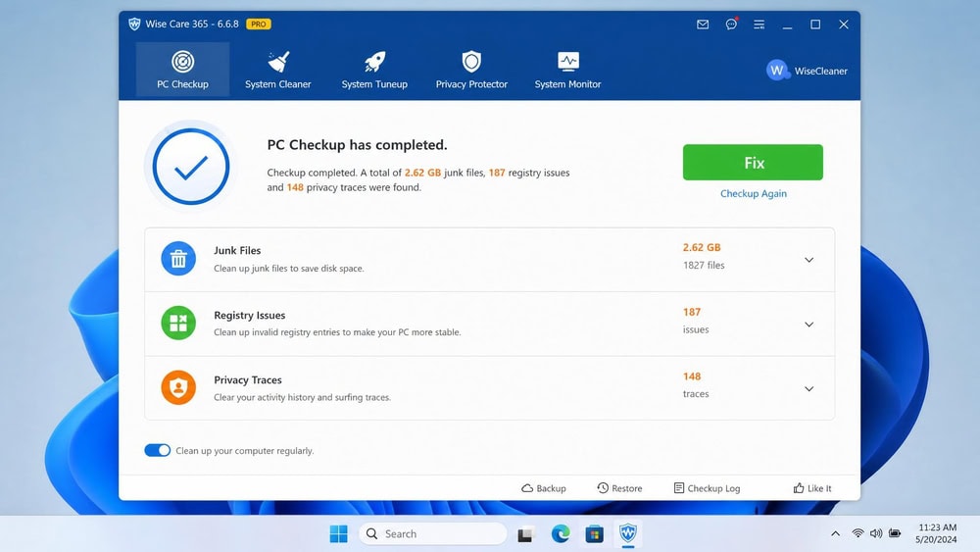
Task: Click the large checkmark circle status icon
Action: click(191, 167)
